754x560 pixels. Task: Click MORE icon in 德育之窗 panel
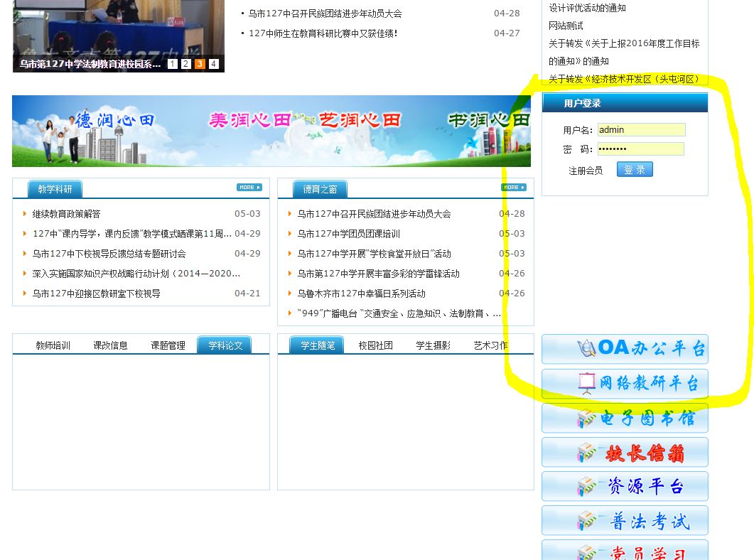click(x=514, y=188)
